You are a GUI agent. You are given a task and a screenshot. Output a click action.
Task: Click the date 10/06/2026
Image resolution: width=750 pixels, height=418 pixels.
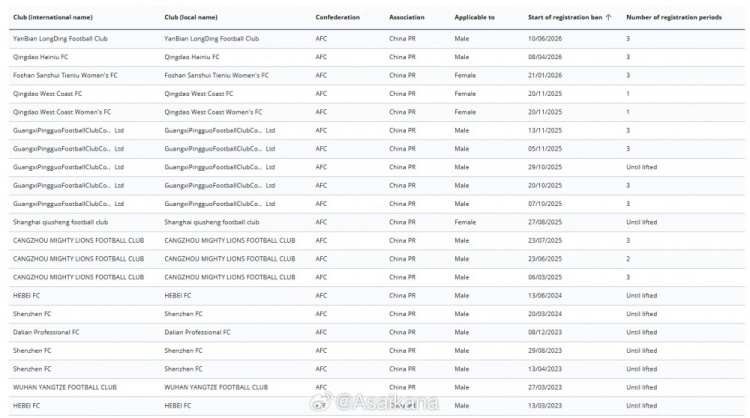point(545,39)
